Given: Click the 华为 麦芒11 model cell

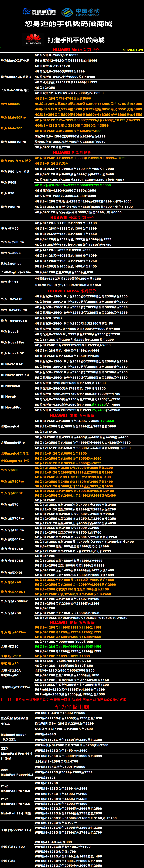Looking at the screenshot, I should coord(17,282).
